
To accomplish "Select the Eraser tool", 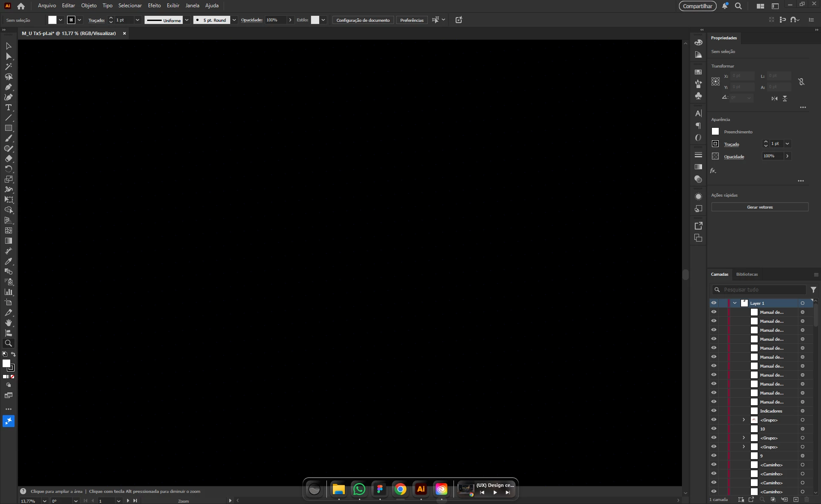I will 9,159.
